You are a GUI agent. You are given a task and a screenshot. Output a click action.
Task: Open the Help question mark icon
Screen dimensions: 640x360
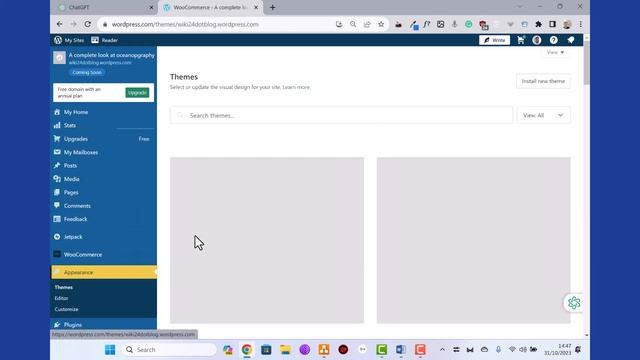[x=553, y=40]
